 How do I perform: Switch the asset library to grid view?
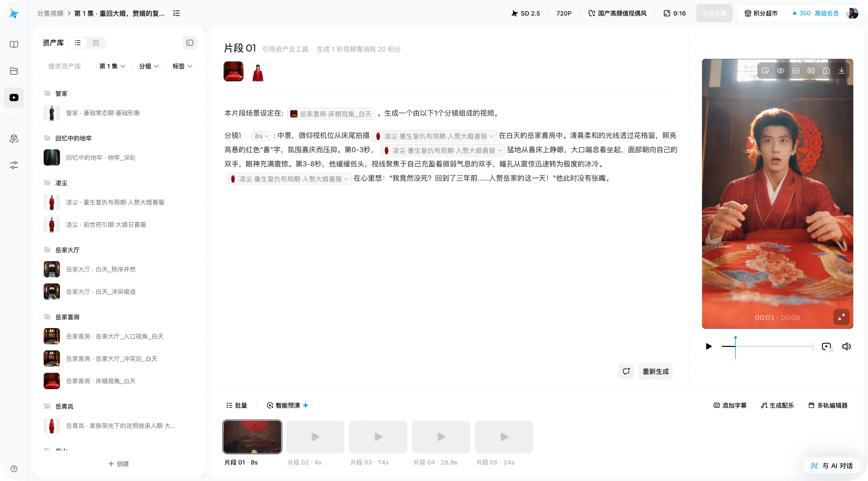[96, 43]
